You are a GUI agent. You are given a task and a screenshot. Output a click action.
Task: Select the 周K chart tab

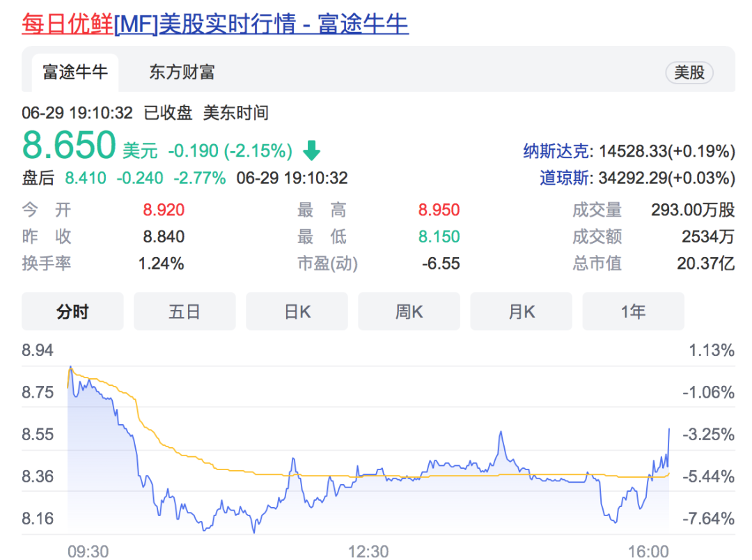[409, 311]
